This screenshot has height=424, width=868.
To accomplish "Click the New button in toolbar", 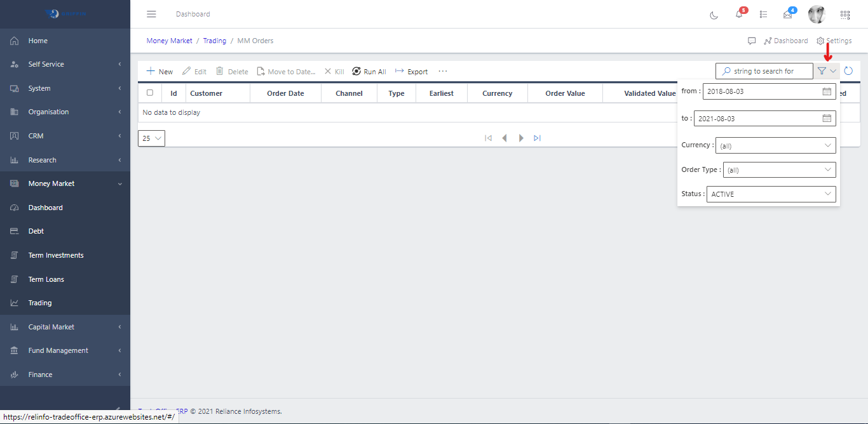I will click(159, 72).
